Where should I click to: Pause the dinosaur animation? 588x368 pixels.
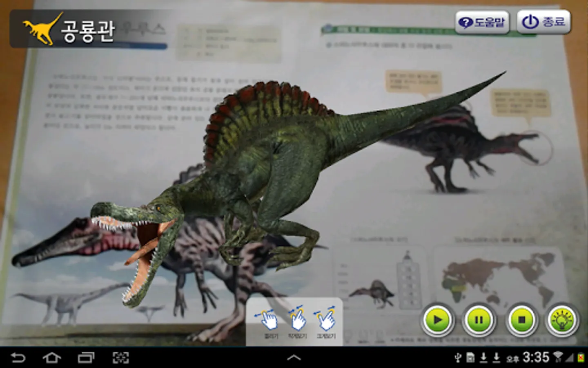click(479, 319)
